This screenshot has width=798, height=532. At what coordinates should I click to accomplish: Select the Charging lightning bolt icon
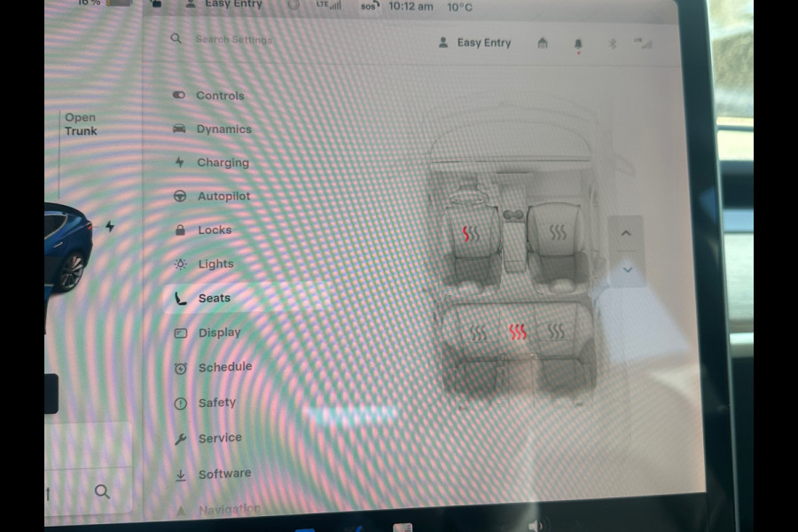tap(180, 162)
